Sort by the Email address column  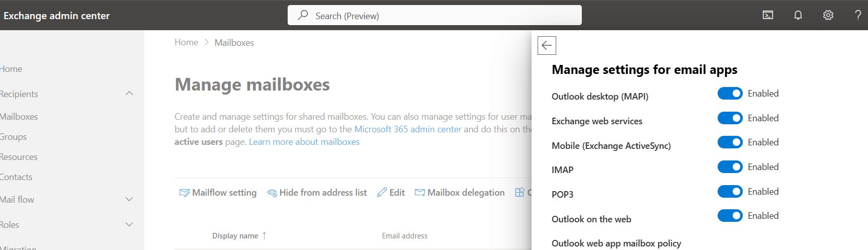point(405,236)
